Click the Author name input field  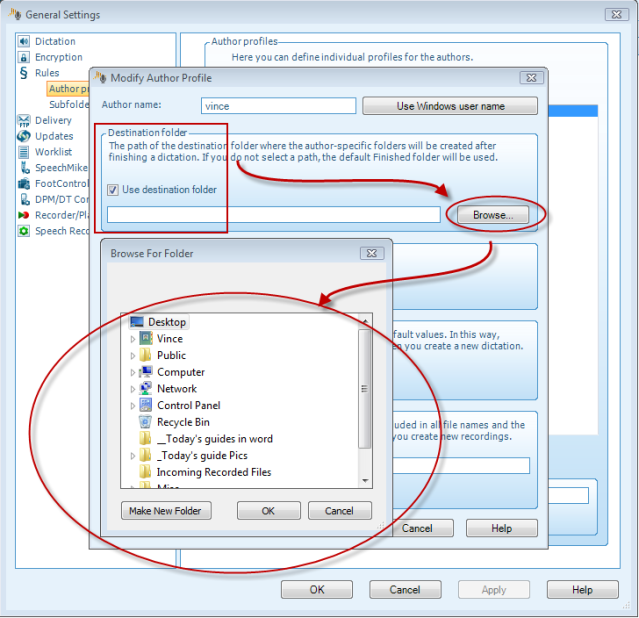[278, 106]
